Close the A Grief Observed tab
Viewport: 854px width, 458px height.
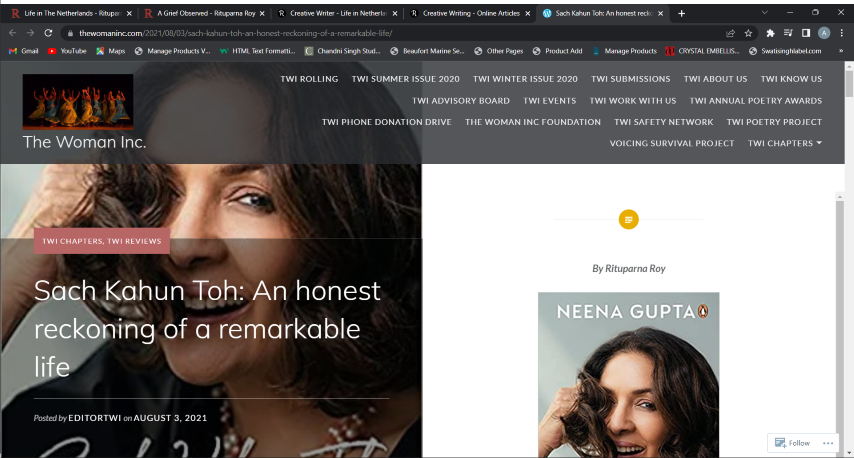click(262, 13)
